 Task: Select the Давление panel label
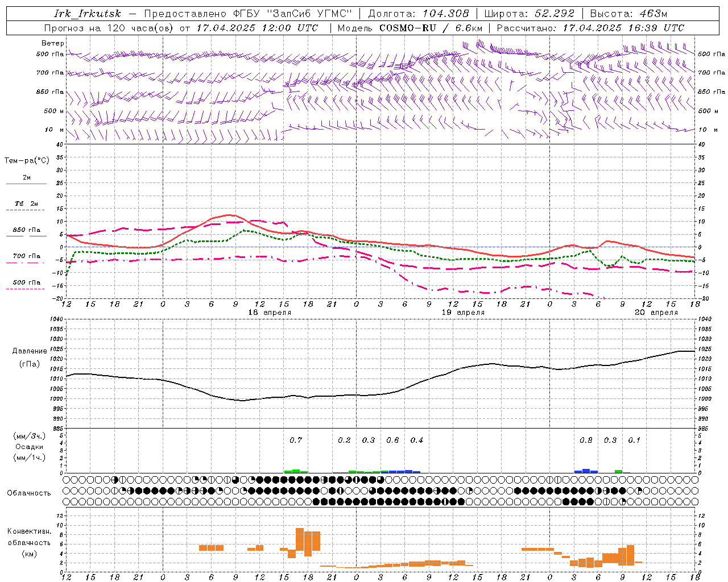[x=29, y=351]
